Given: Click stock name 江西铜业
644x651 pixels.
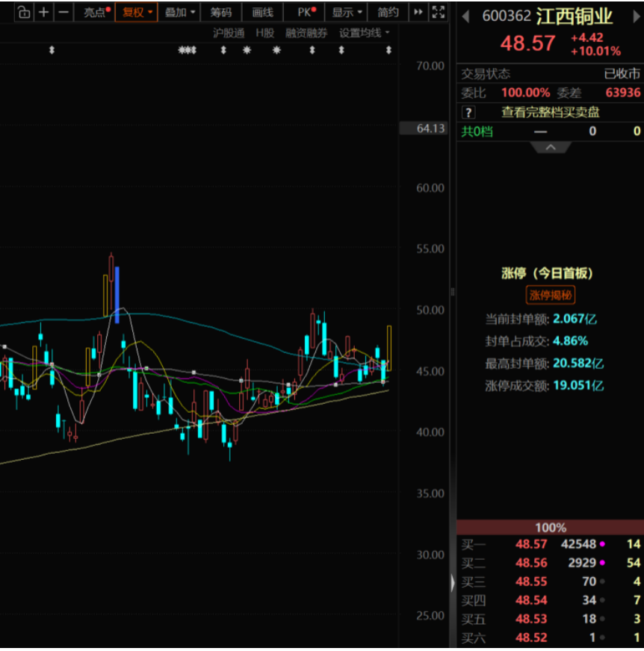Looking at the screenshot, I should pyautogui.click(x=575, y=16).
